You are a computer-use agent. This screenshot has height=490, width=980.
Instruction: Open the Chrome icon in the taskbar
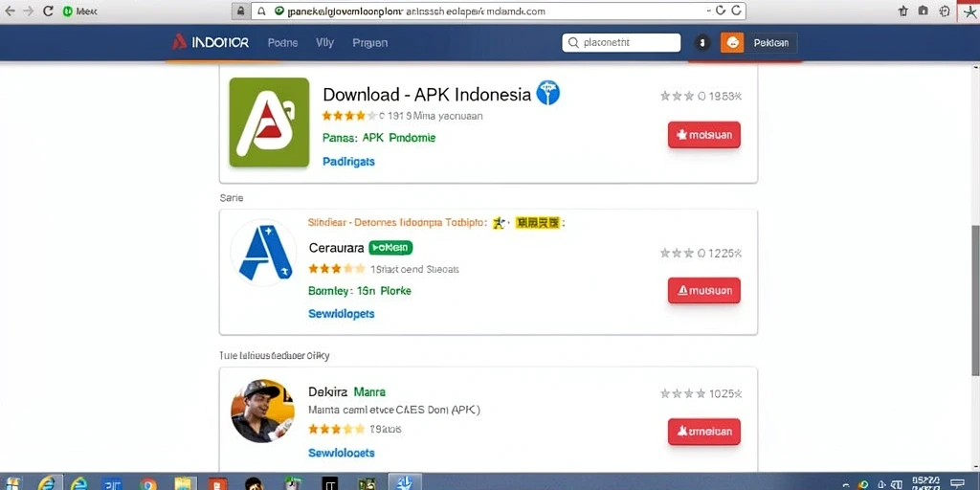(x=148, y=483)
